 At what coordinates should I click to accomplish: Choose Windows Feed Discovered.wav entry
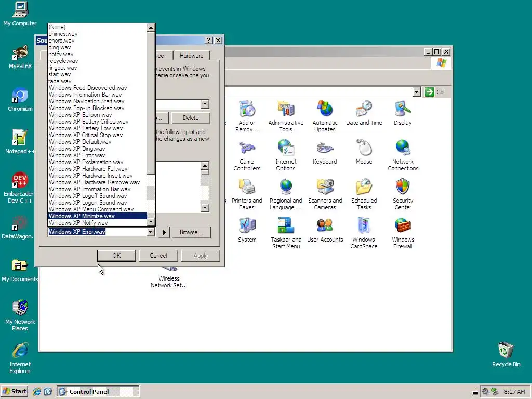[x=97, y=87]
